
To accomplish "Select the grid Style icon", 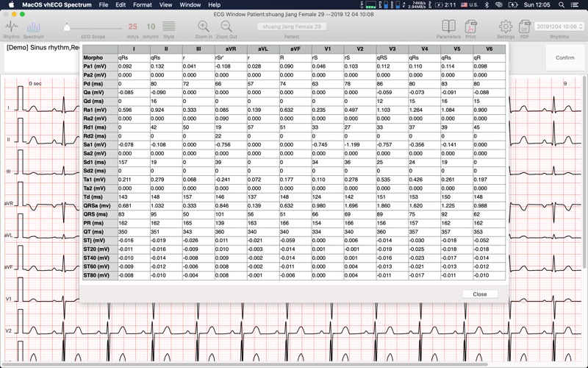I will [169, 26].
